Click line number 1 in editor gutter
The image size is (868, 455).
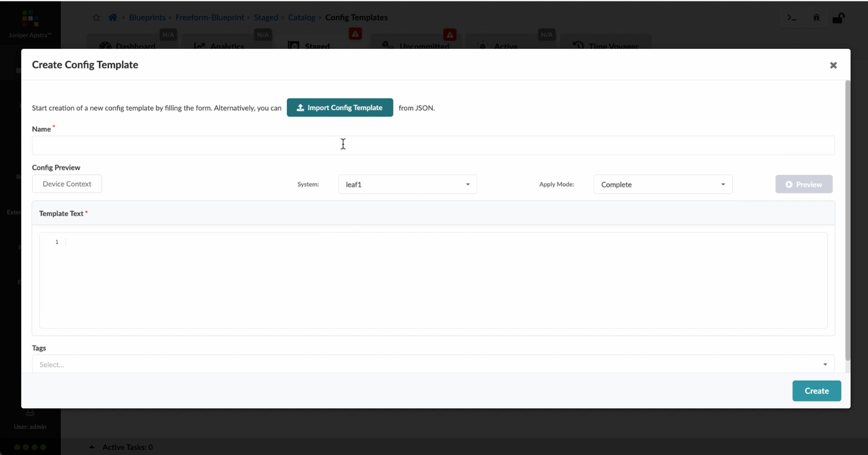click(x=56, y=242)
